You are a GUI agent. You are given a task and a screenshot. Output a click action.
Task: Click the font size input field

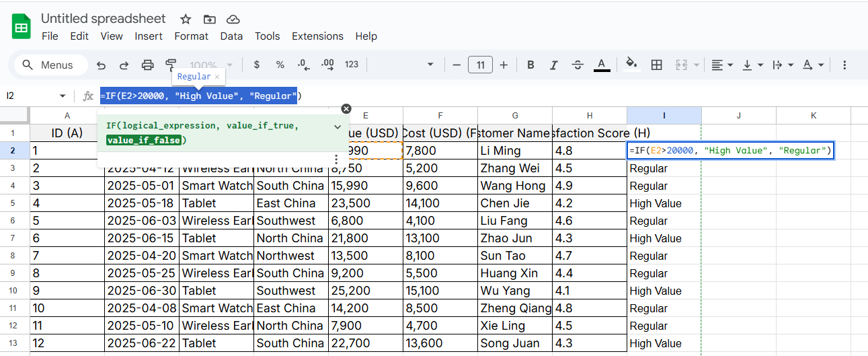click(480, 65)
